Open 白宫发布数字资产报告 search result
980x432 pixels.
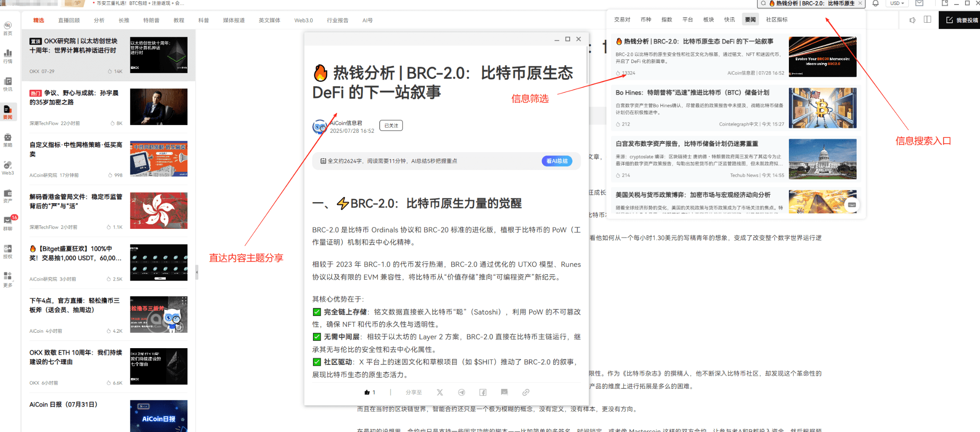pyautogui.click(x=735, y=159)
